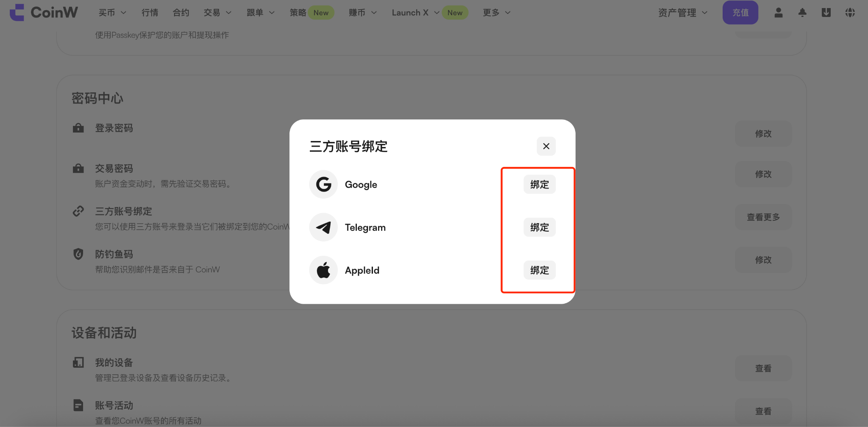The width and height of the screenshot is (868, 427).
Task: Click the 设备和活动 section heading
Action: pyautogui.click(x=104, y=333)
